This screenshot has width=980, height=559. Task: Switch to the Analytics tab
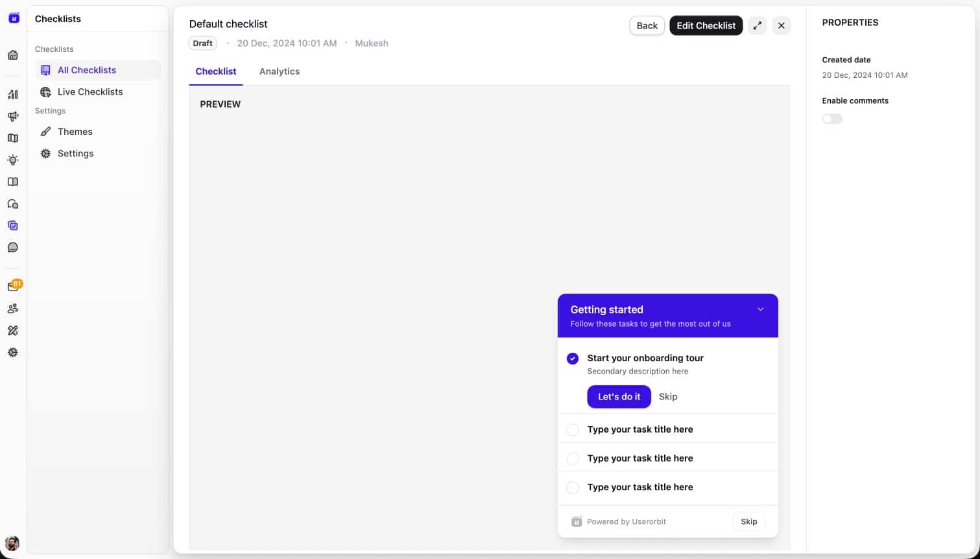[280, 71]
